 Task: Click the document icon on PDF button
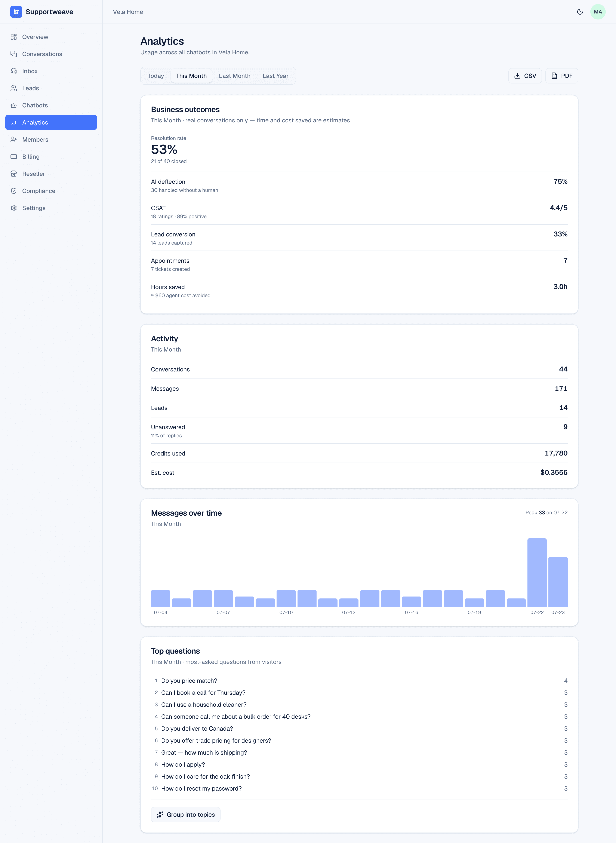coord(554,76)
